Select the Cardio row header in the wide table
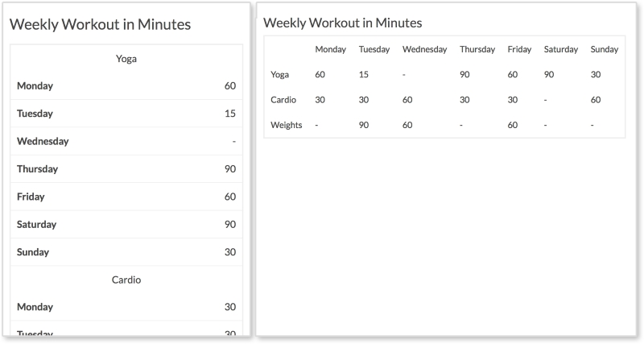 [x=283, y=100]
